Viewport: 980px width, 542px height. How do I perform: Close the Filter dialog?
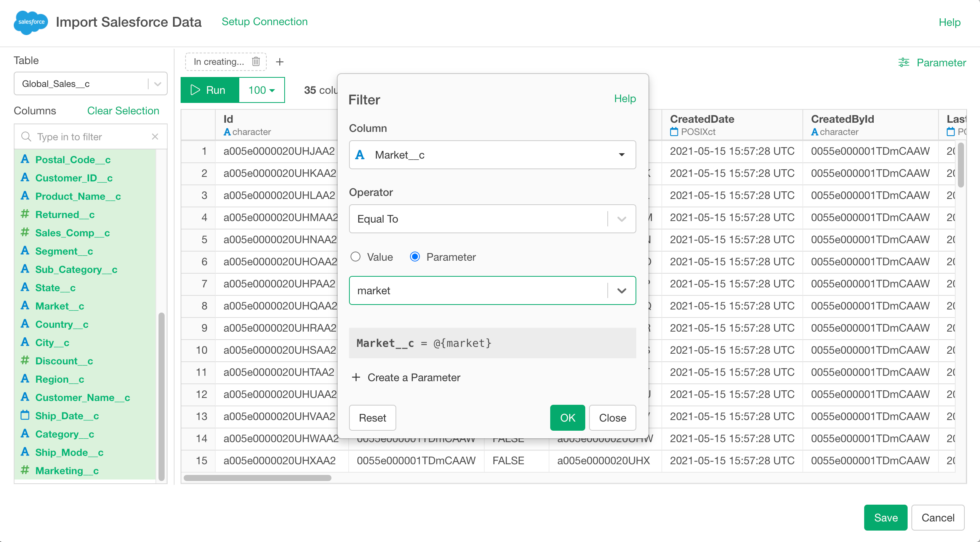coord(612,418)
